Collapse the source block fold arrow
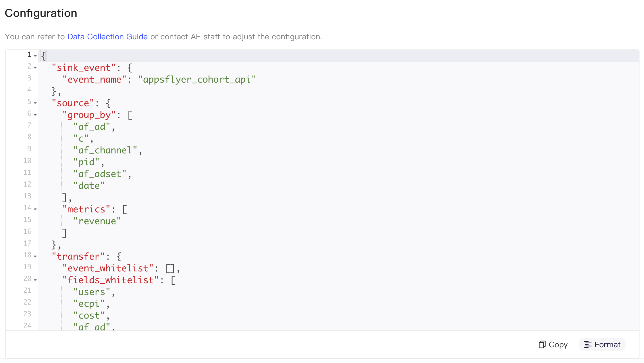This screenshot has height=363, width=644. (x=35, y=103)
